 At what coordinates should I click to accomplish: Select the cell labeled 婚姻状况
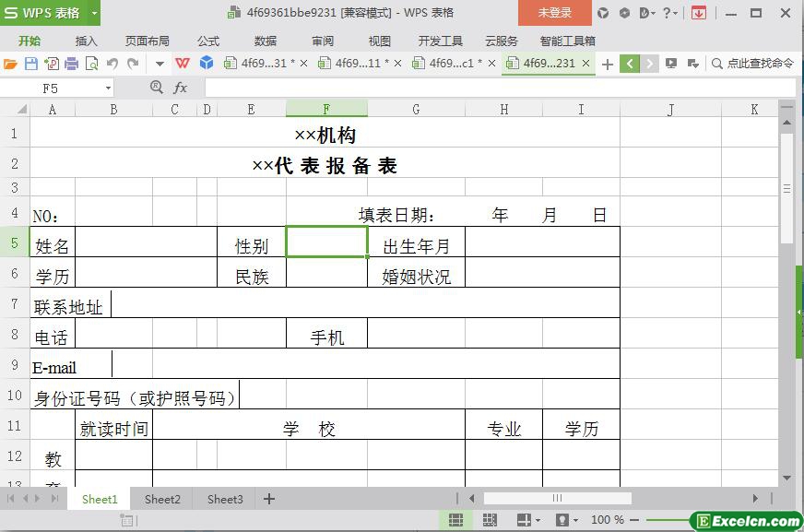pos(416,273)
